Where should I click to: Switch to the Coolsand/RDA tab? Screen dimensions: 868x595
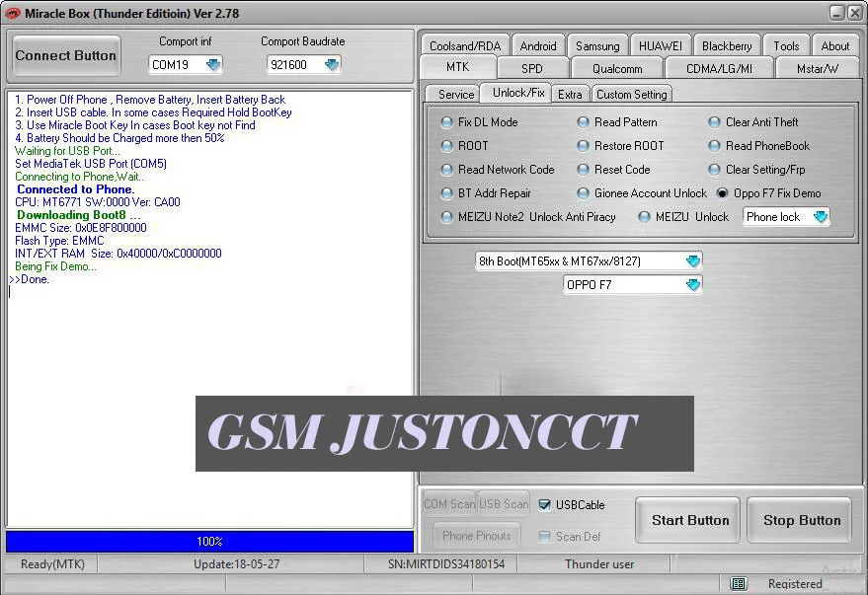point(465,46)
